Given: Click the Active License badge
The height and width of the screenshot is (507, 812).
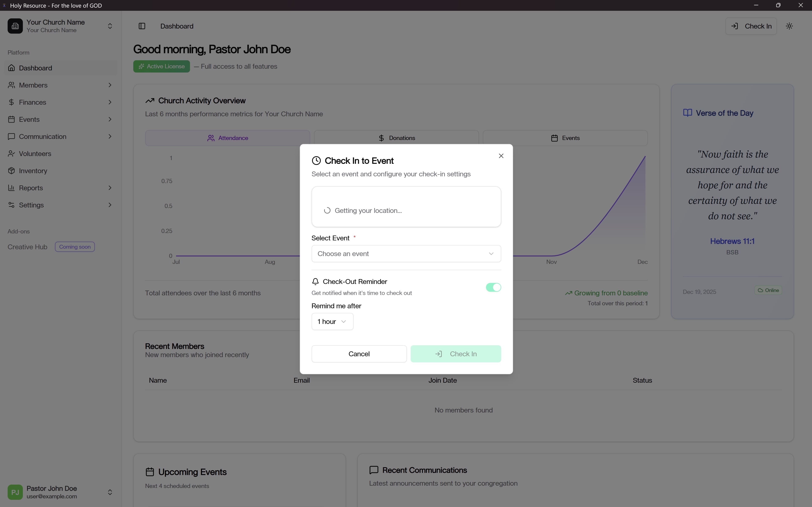Looking at the screenshot, I should (161, 66).
